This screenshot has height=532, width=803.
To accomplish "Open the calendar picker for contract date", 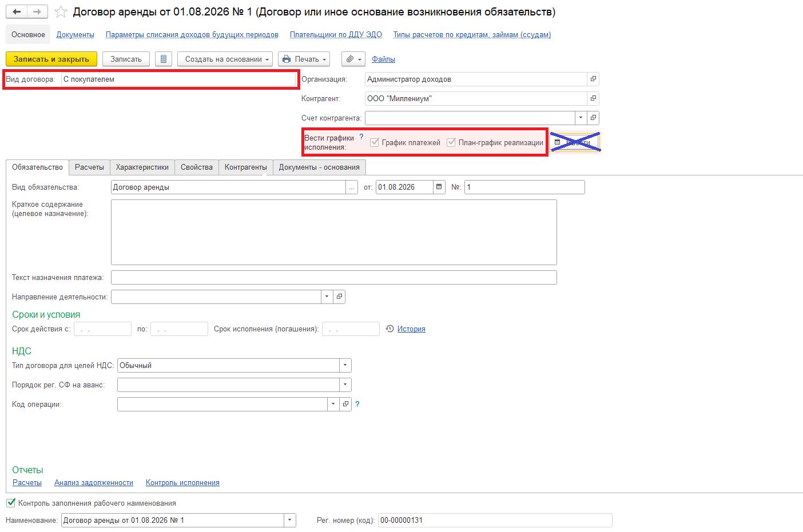I will (439, 187).
